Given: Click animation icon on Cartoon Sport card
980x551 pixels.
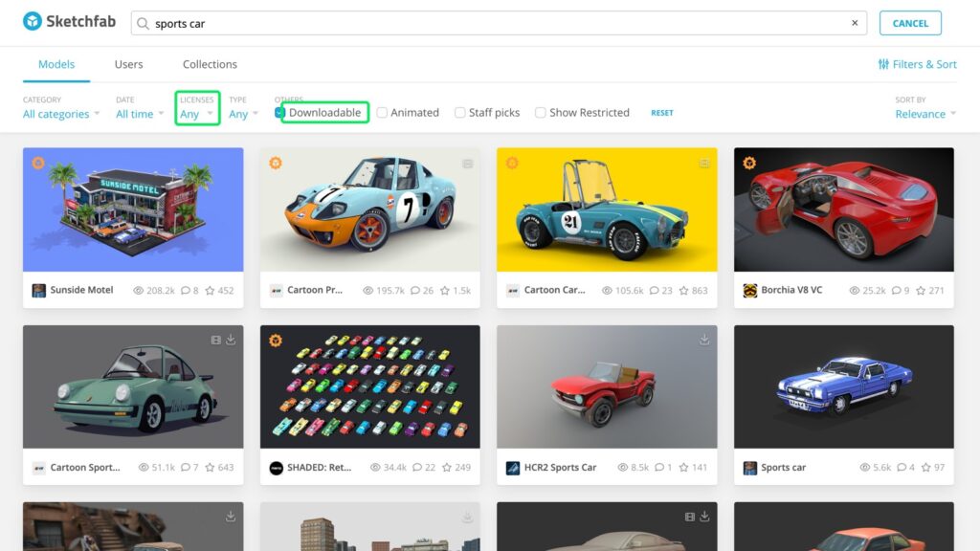Looking at the screenshot, I should point(215,340).
